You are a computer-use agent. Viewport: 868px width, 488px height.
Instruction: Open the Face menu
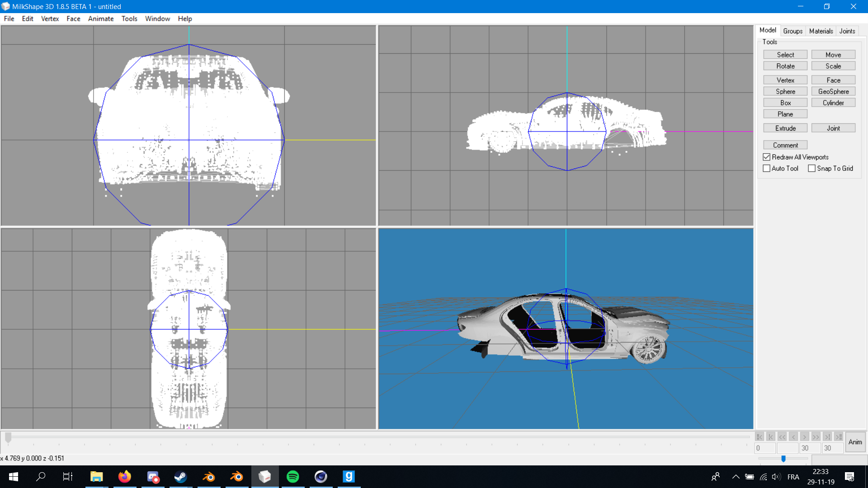(x=73, y=19)
